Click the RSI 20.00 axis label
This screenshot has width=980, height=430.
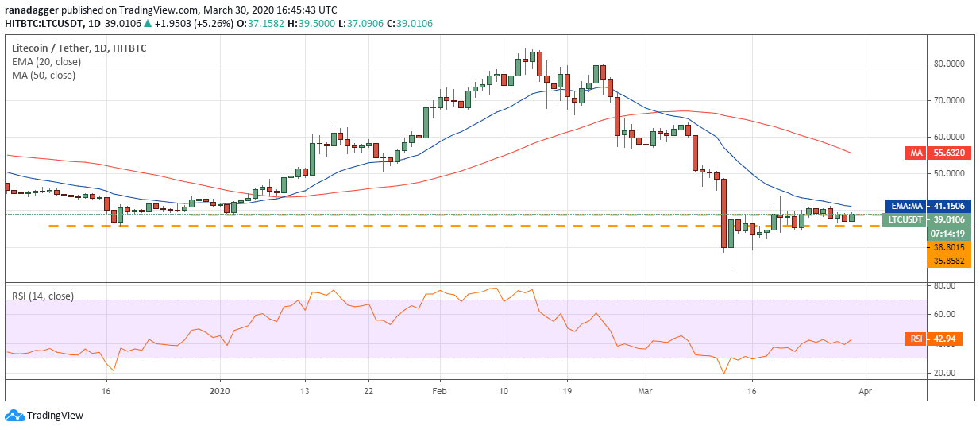[945, 373]
